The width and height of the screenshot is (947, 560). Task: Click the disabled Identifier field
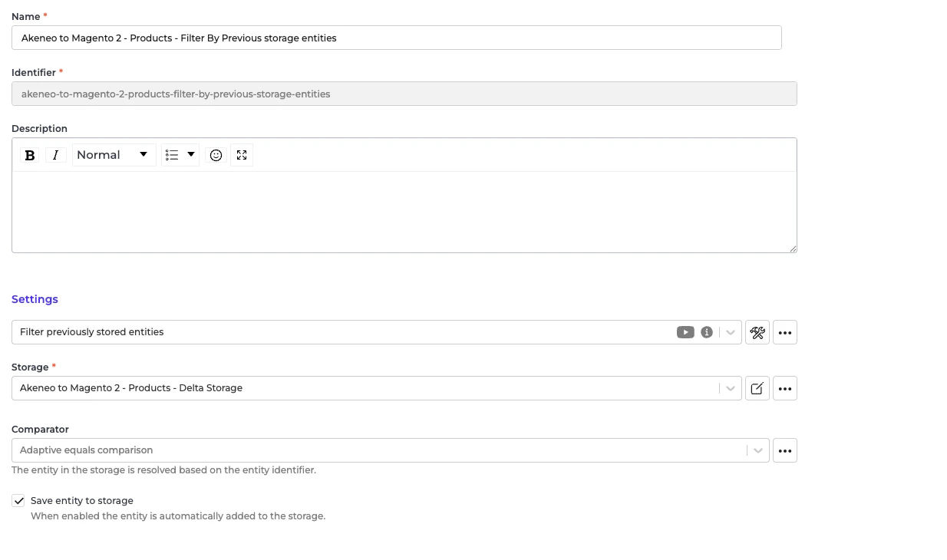[404, 94]
